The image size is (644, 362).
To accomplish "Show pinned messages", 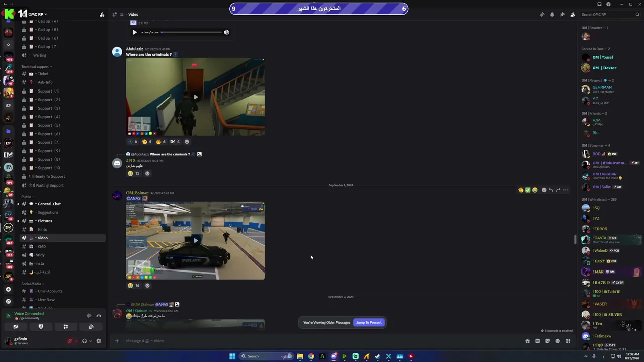I will pyautogui.click(x=562, y=14).
